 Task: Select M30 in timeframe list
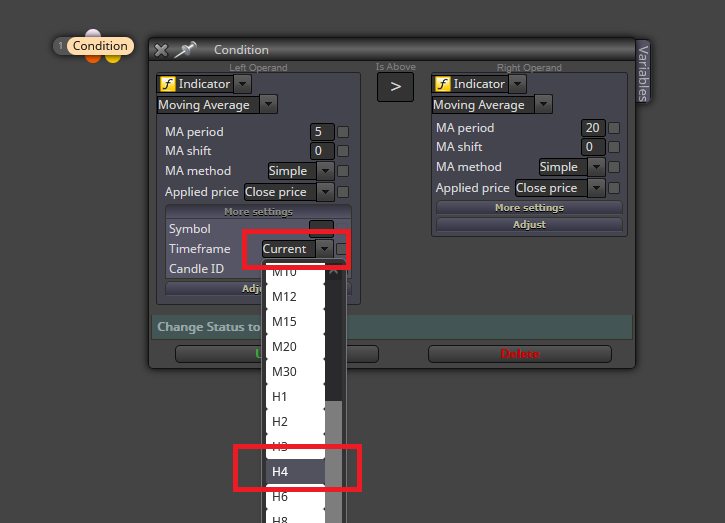pyautogui.click(x=295, y=372)
